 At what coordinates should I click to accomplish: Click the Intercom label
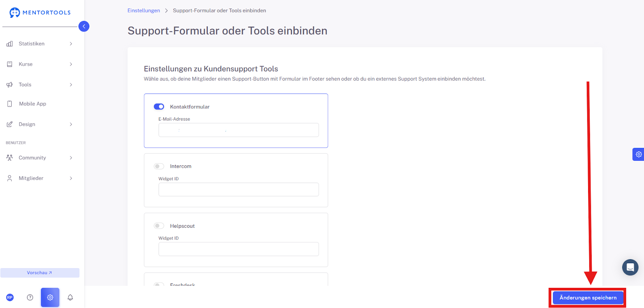click(181, 166)
